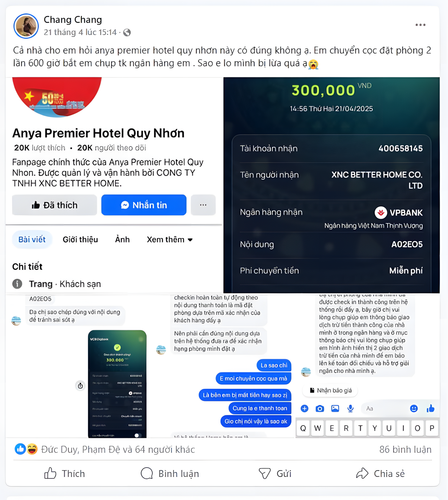Open the emoji smiley picker
The image size is (448, 500).
point(414,408)
